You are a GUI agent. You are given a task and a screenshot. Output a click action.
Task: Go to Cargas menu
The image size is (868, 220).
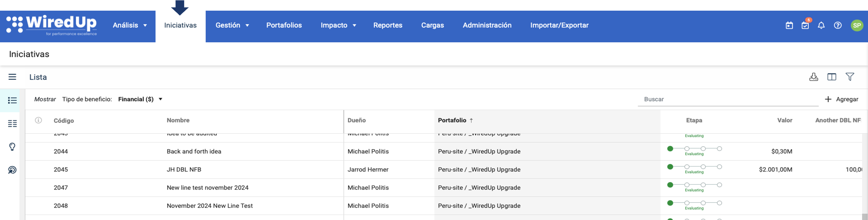click(x=433, y=25)
